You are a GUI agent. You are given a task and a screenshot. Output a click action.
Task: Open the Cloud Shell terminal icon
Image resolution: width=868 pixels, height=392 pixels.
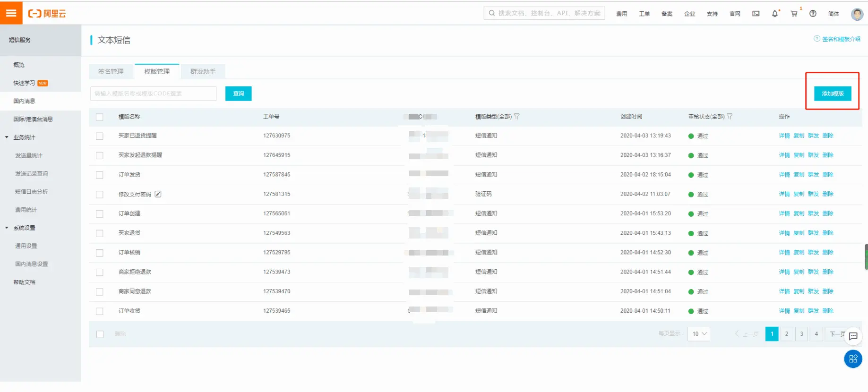(x=756, y=14)
